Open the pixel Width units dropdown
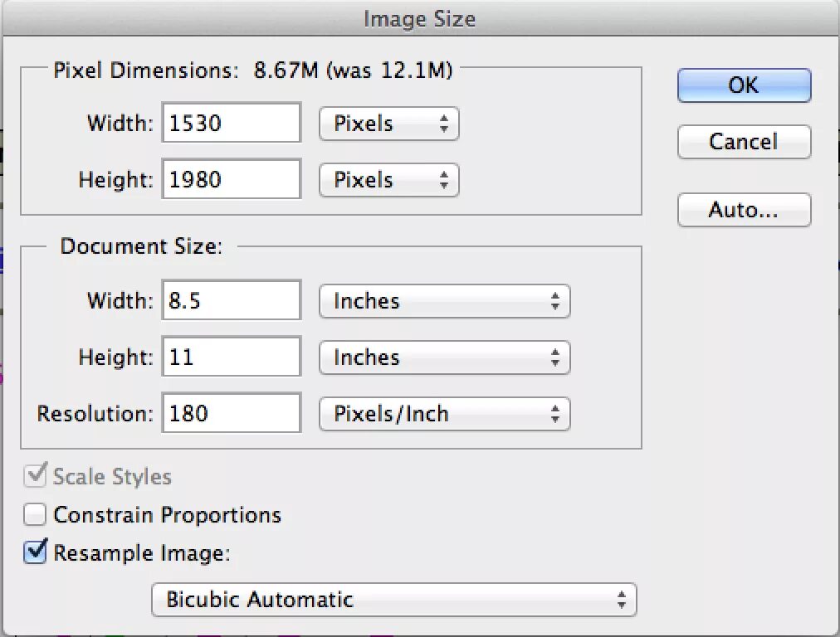Image resolution: width=840 pixels, height=637 pixels. pyautogui.click(x=388, y=124)
